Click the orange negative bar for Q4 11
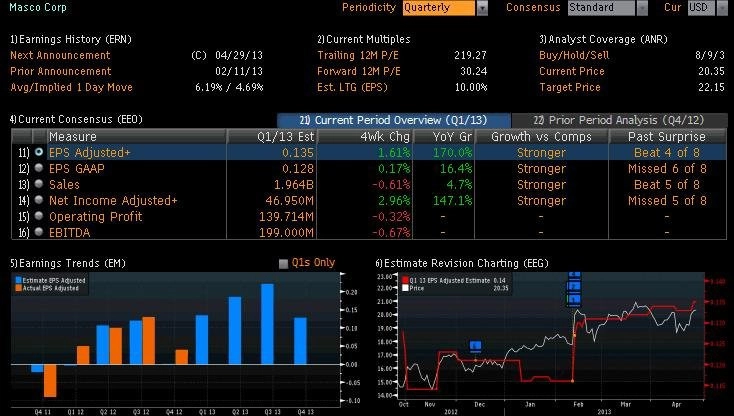This screenshot has height=416, width=734. point(50,380)
